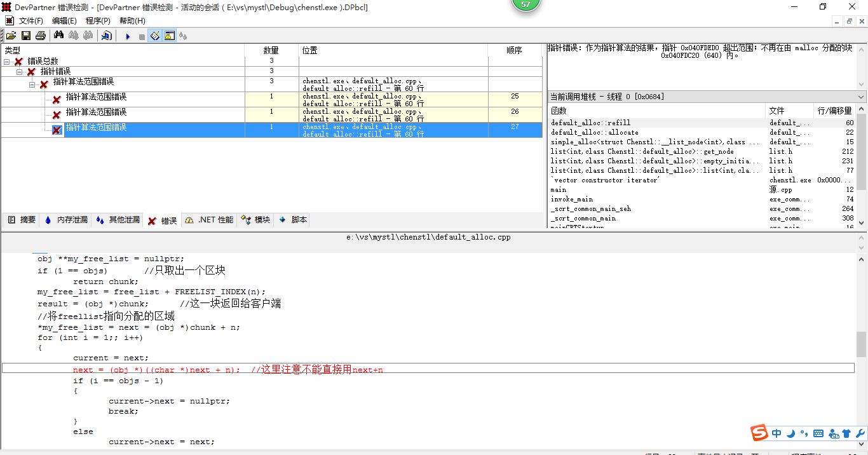Click the user account icon on IME bar
Viewport: 868px width, 455px height.
click(x=832, y=433)
